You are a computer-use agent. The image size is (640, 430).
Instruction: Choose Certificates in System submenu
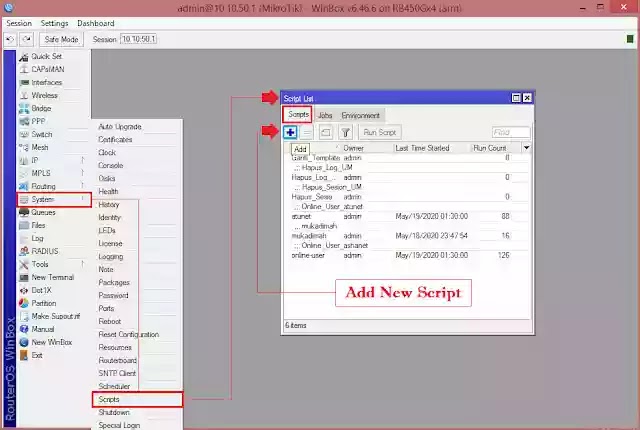click(115, 140)
